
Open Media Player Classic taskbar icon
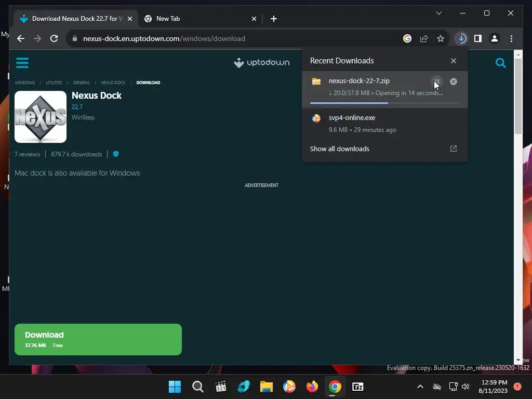220,387
